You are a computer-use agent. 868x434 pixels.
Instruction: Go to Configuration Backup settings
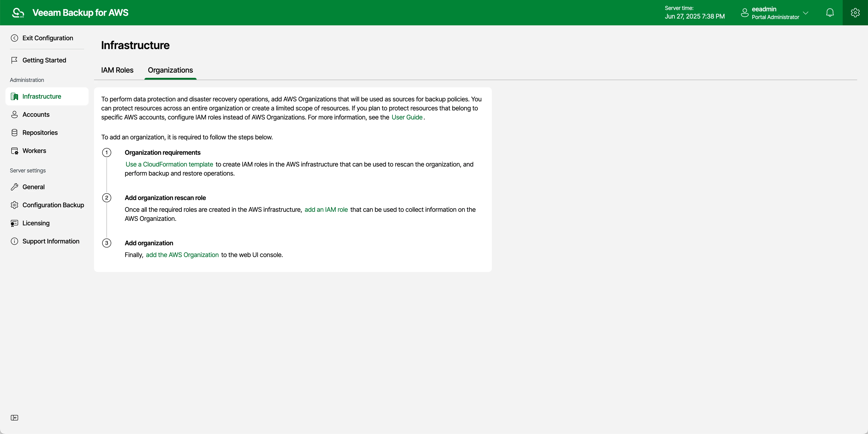coord(47,205)
